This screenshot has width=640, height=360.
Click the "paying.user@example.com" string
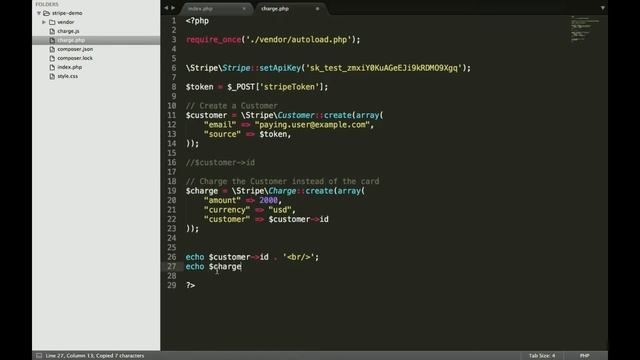pos(312,125)
